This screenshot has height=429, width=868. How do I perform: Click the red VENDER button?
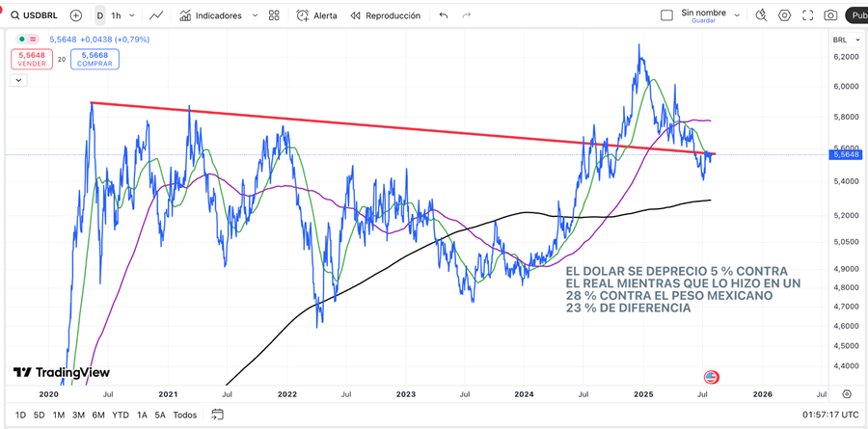click(32, 59)
